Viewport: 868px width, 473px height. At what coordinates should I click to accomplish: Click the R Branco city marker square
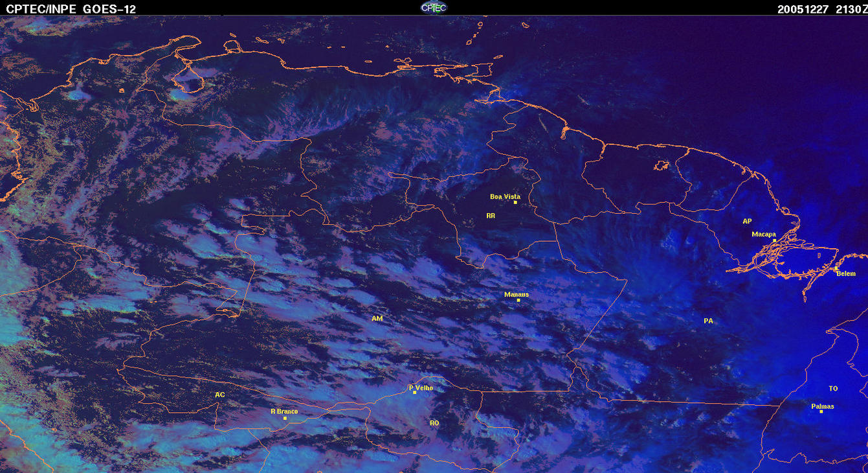coord(285,418)
